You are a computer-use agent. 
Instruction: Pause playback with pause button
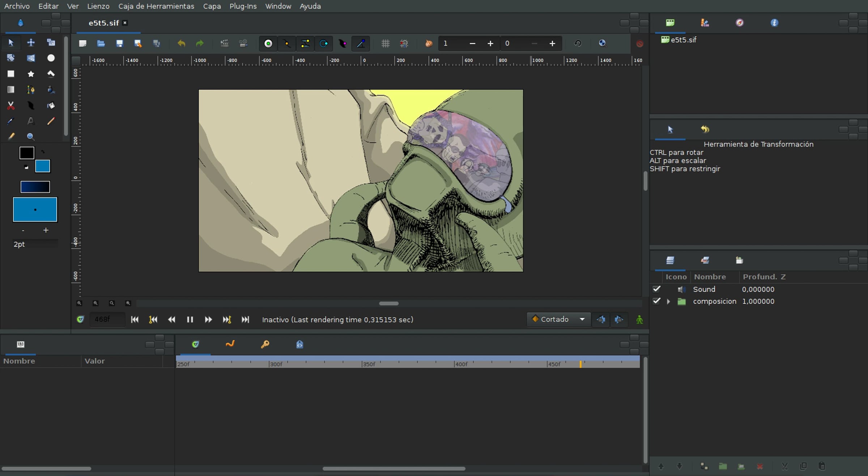(x=190, y=320)
